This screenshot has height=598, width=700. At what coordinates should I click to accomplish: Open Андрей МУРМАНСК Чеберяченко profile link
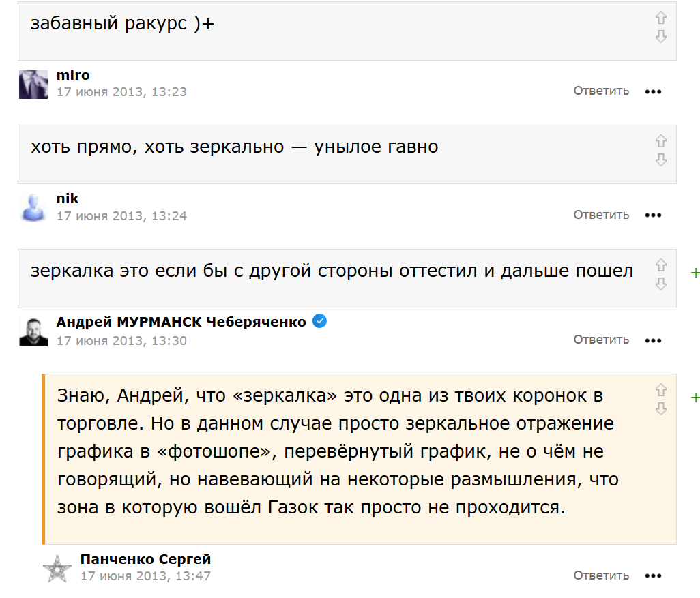182,322
